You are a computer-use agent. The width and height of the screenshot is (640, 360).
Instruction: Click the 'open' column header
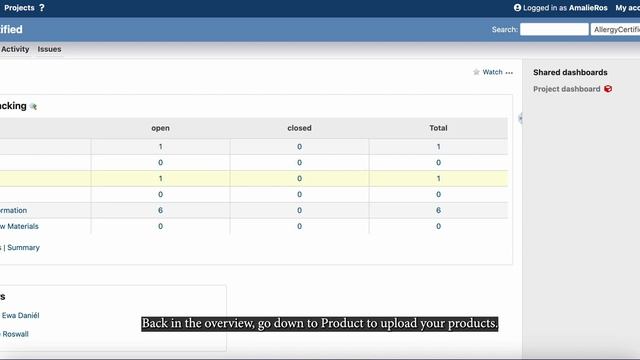pos(160,128)
